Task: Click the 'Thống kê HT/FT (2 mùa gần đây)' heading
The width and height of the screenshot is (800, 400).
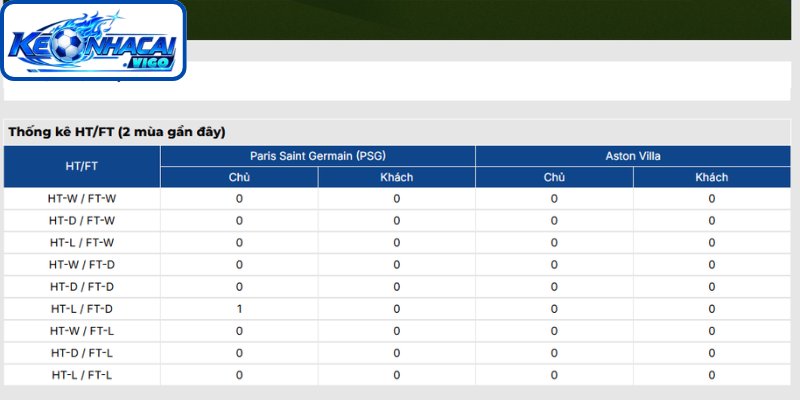Action: tap(117, 132)
